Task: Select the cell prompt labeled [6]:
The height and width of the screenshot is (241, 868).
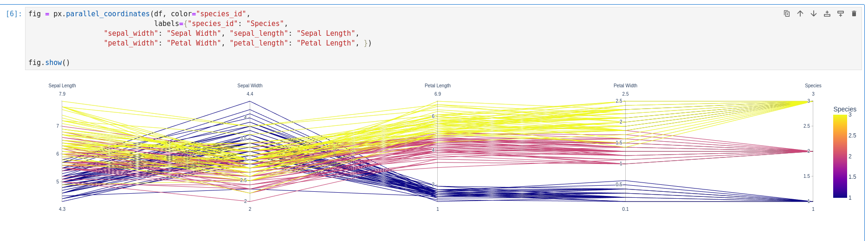Action: pos(14,14)
